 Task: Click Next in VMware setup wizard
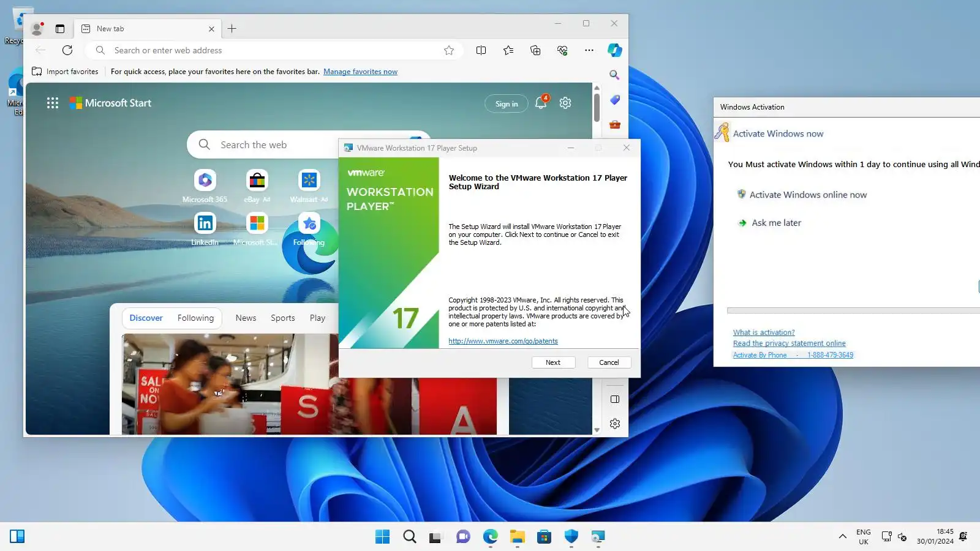pos(553,362)
